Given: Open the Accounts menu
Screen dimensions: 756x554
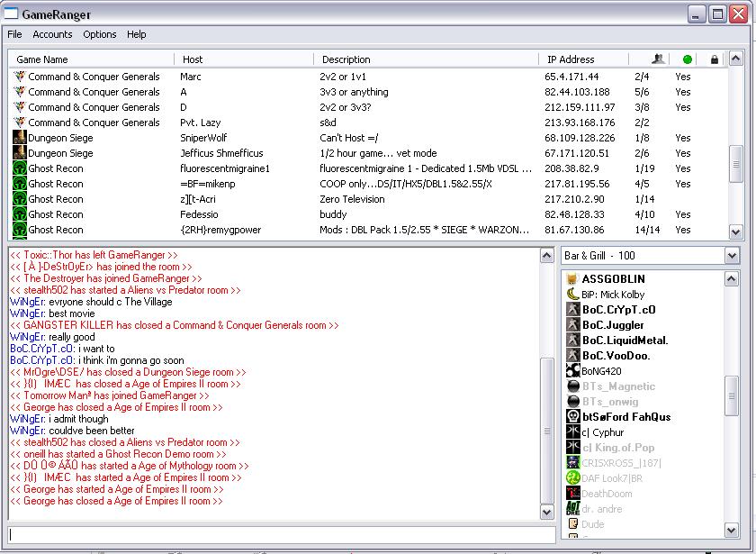Looking at the screenshot, I should (52, 34).
